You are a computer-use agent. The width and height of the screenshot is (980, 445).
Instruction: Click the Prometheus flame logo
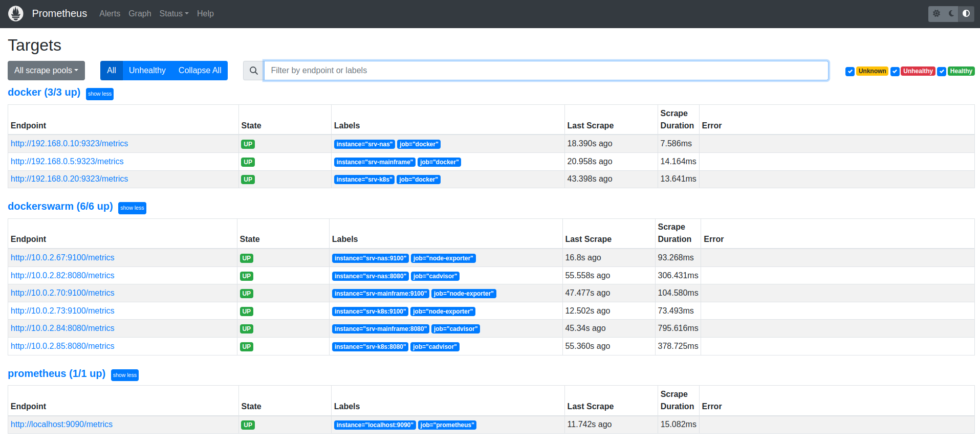pyautogui.click(x=16, y=14)
